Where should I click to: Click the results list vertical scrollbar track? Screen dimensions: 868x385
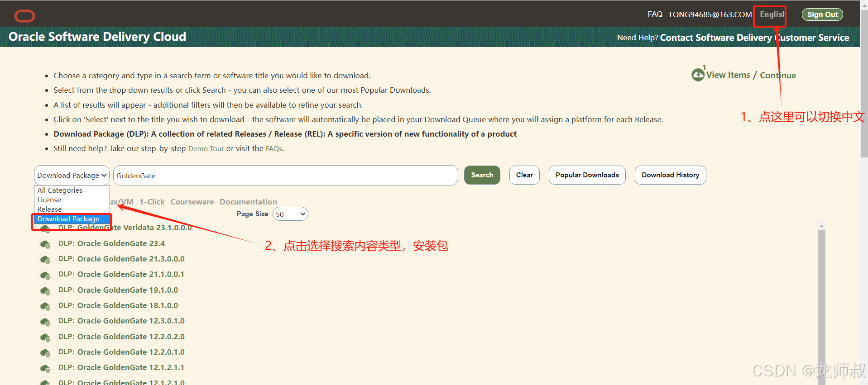click(821, 308)
